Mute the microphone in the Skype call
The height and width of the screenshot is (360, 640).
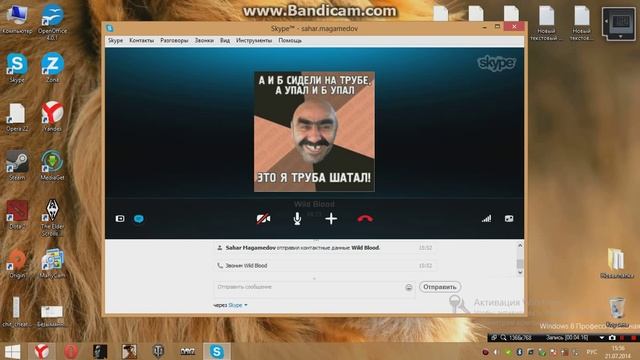(x=297, y=219)
